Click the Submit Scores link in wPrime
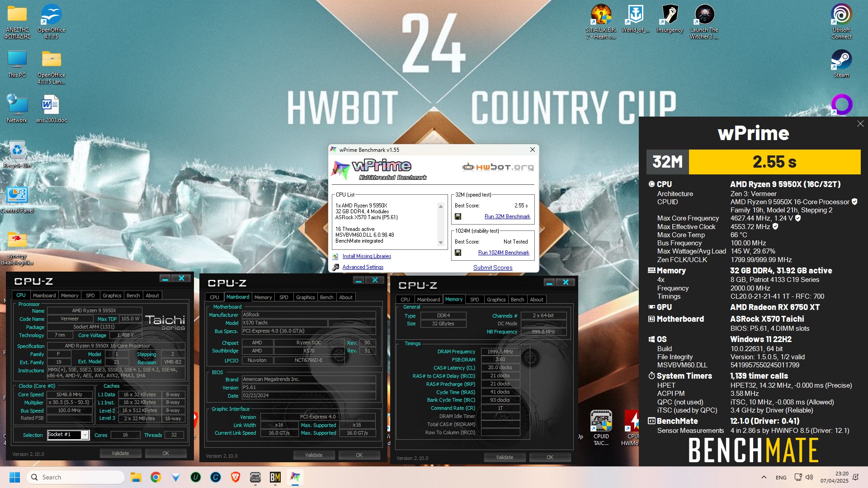The image size is (868, 488). (493, 267)
